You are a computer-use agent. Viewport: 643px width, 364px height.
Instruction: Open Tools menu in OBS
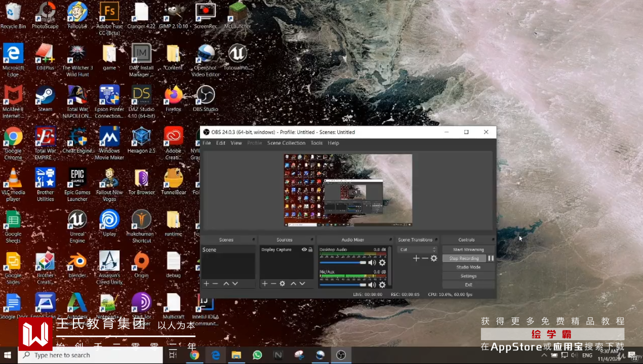316,143
